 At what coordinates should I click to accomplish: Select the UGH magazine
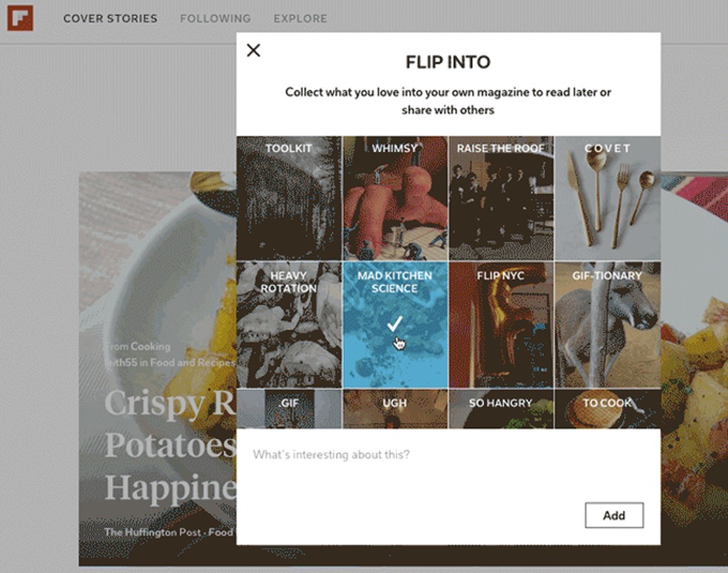396,407
